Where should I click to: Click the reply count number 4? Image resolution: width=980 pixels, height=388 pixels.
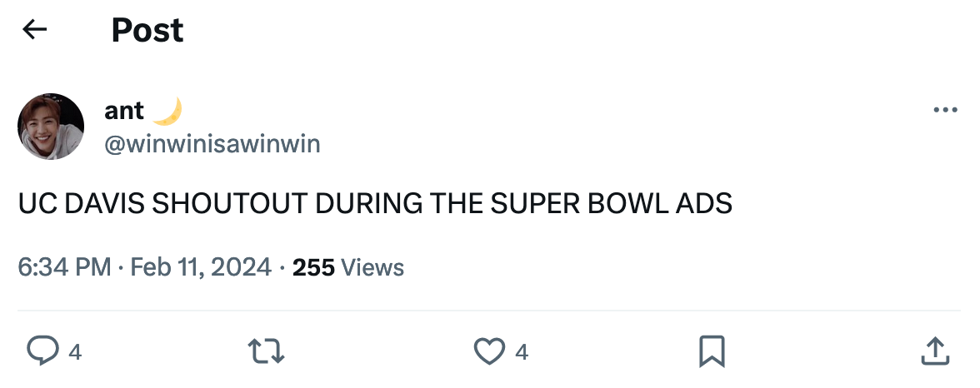(74, 353)
